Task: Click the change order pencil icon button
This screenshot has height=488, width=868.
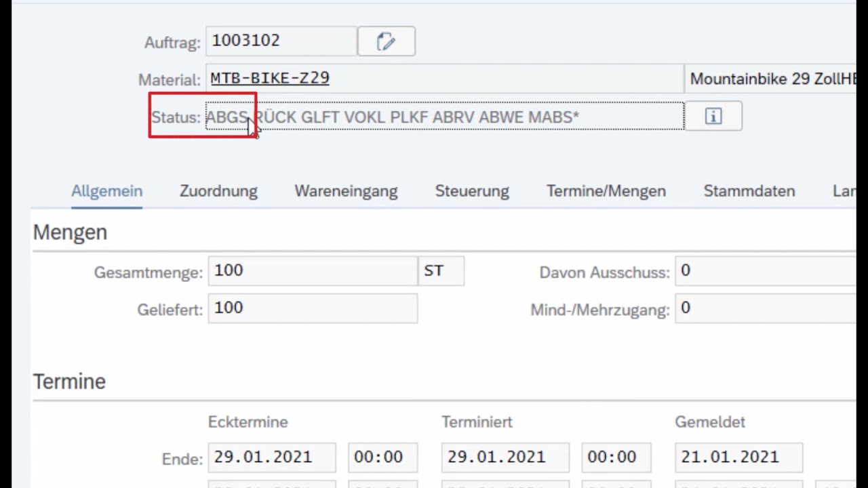Action: (x=386, y=41)
